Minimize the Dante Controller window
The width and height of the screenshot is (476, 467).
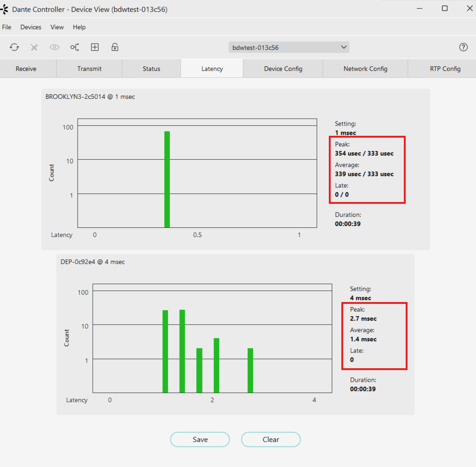(420, 9)
